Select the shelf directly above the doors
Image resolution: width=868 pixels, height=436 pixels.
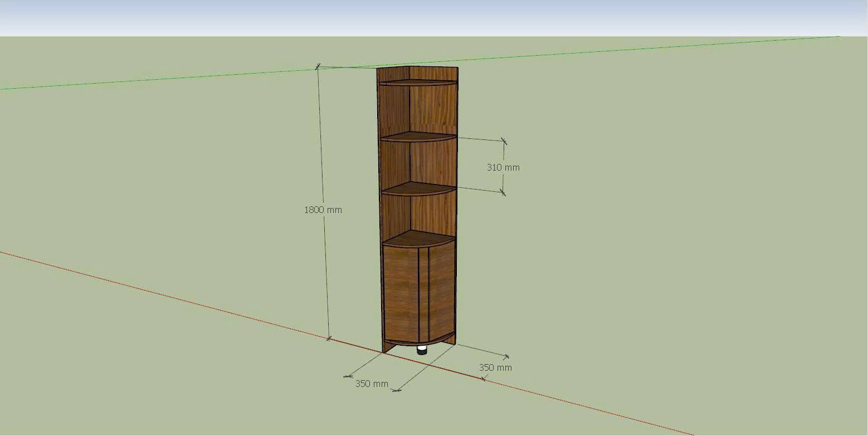pyautogui.click(x=418, y=239)
